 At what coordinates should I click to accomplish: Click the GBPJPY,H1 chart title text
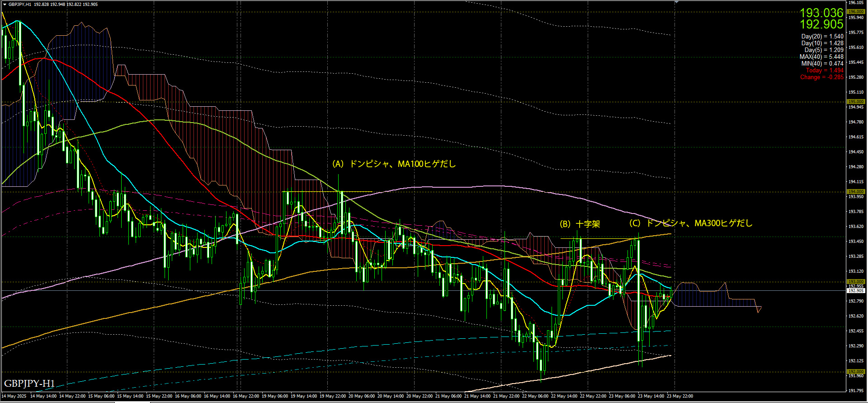[x=20, y=4]
